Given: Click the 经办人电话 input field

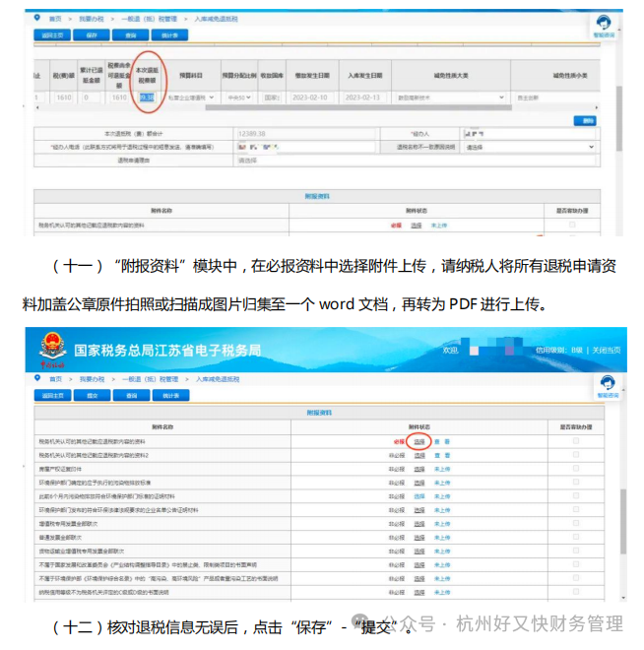Looking at the screenshot, I should [x=305, y=147].
